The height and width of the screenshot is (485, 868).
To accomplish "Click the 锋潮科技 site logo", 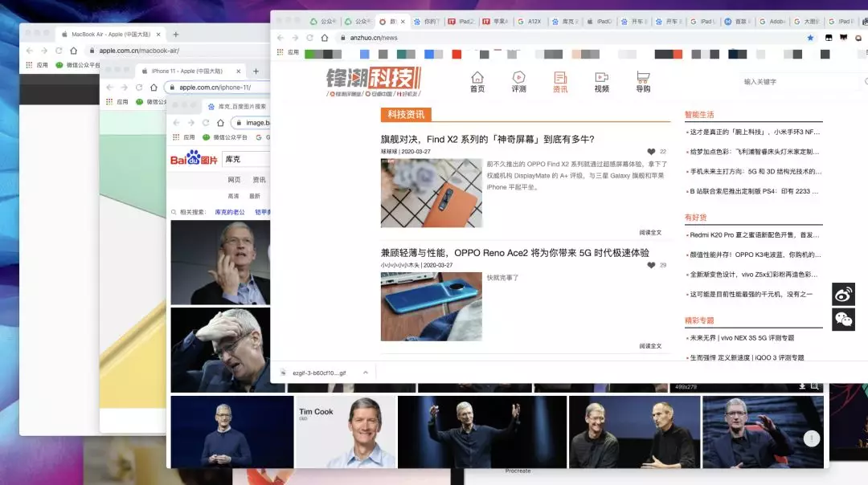I will point(374,82).
